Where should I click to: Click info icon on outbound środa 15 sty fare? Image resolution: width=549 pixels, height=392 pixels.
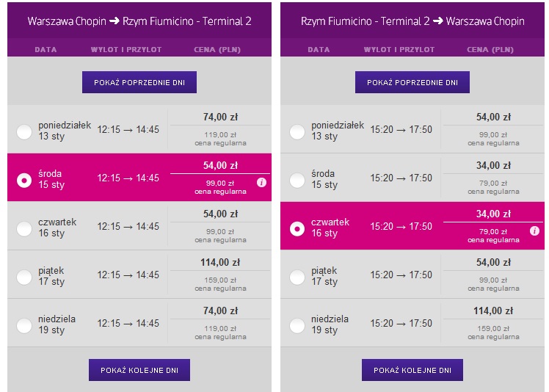pos(261,182)
